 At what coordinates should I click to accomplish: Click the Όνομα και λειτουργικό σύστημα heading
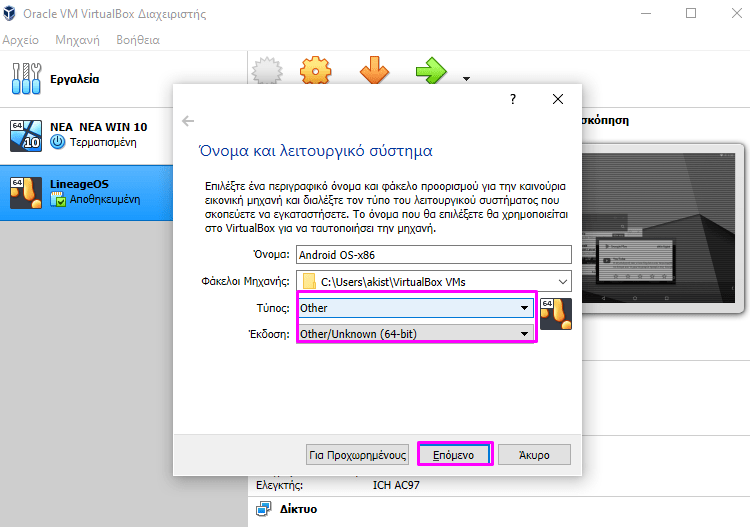click(x=315, y=151)
